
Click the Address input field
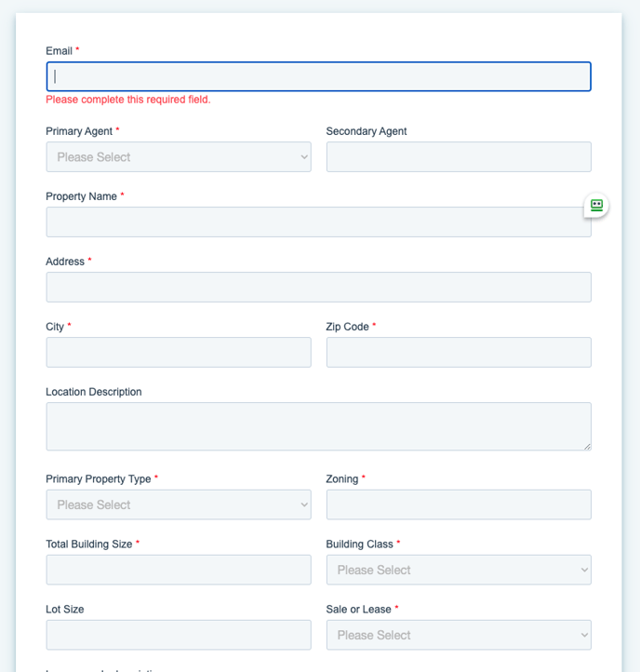click(318, 288)
